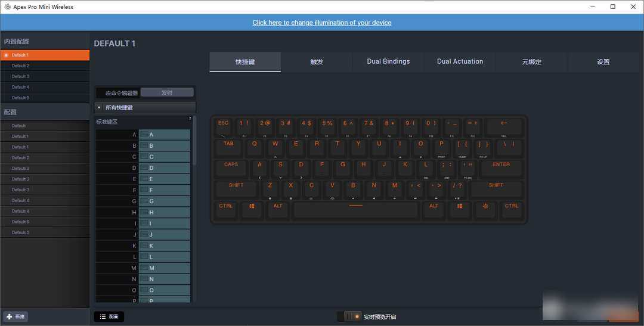Image resolution: width=644 pixels, height=326 pixels.
Task: Click the DEFAULT 1 profile title
Action: (x=114, y=44)
